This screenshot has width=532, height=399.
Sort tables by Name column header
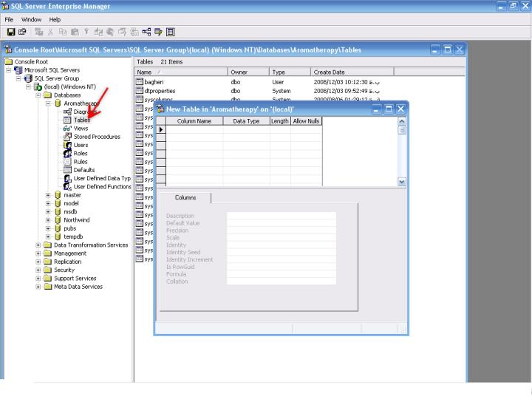pos(181,72)
